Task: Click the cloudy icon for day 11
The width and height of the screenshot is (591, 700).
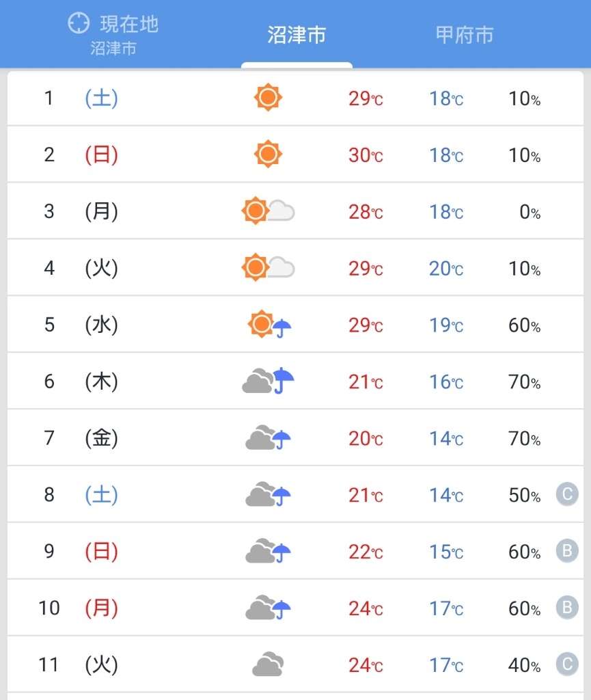Action: (x=268, y=664)
